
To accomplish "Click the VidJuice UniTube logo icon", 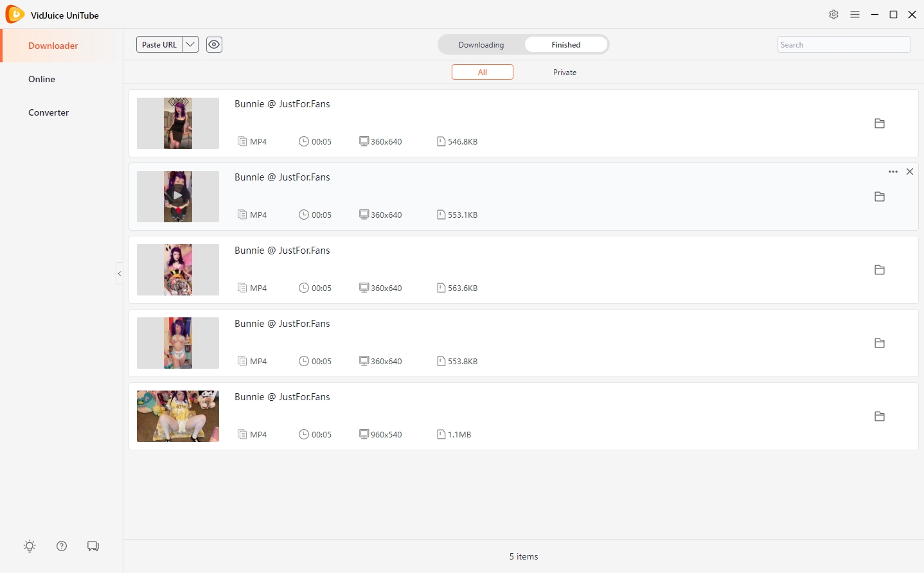I will pos(15,15).
